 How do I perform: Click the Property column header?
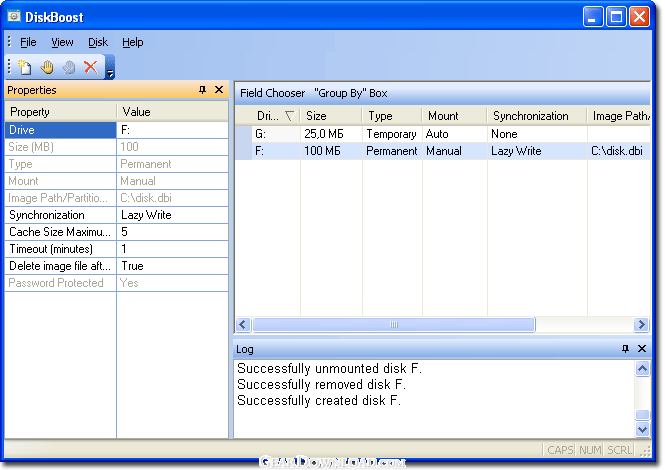coord(61,112)
